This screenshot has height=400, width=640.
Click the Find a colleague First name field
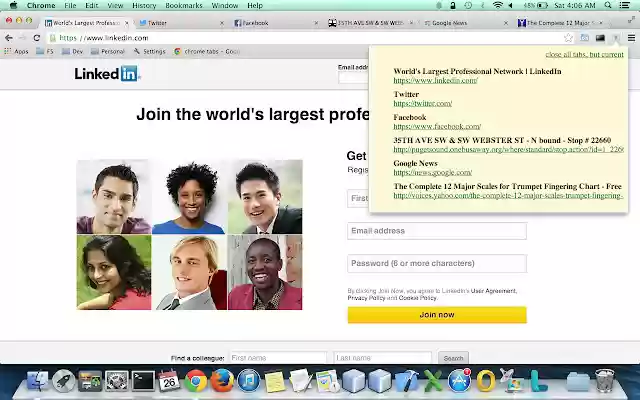coord(278,358)
